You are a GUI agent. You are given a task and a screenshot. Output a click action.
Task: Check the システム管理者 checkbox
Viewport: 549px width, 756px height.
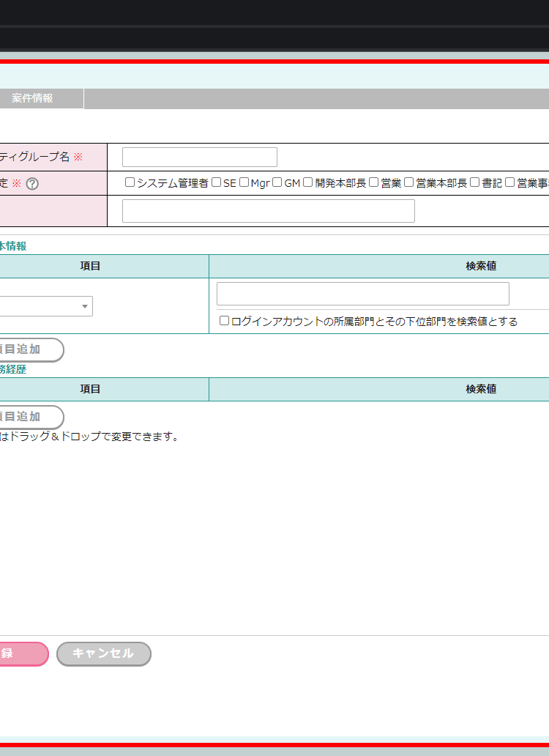click(130, 182)
